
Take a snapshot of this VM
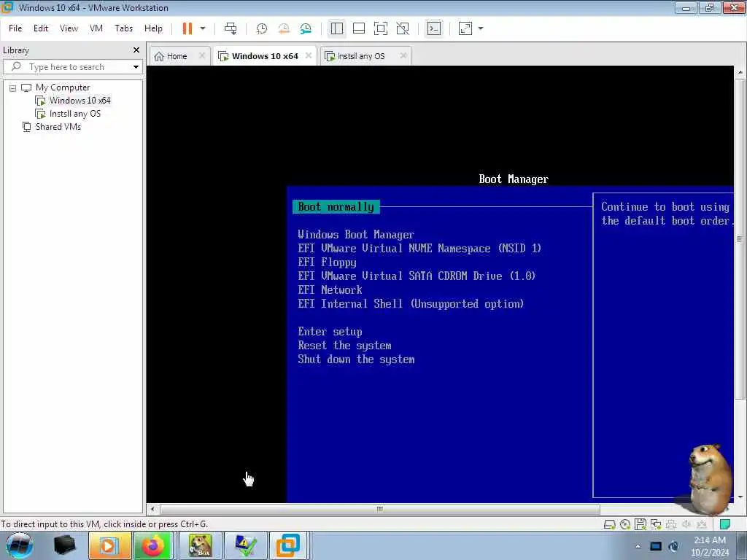pos(262,28)
